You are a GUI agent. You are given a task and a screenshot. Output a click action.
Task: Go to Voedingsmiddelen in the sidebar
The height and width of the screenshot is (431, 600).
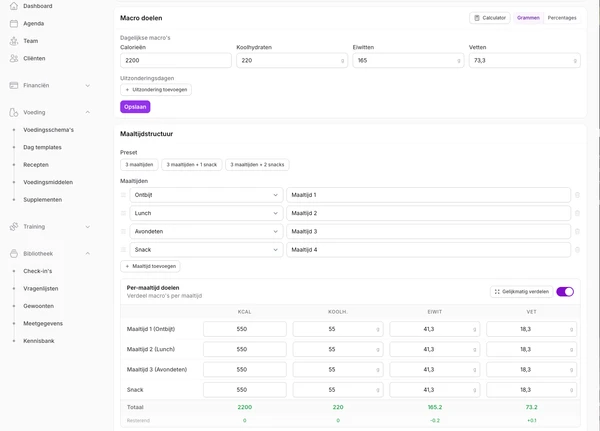pyautogui.click(x=48, y=182)
